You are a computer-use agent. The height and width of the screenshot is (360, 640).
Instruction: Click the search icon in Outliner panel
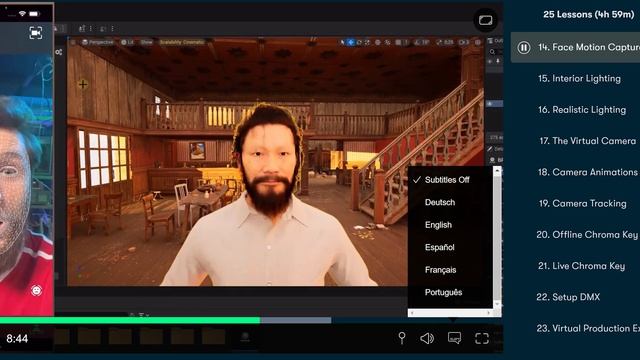[x=492, y=52]
